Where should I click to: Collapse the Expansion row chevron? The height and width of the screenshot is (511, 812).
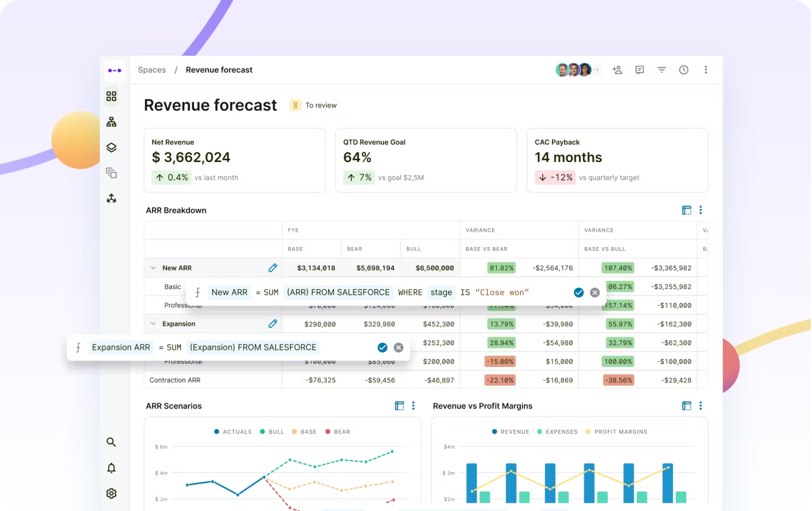point(154,324)
